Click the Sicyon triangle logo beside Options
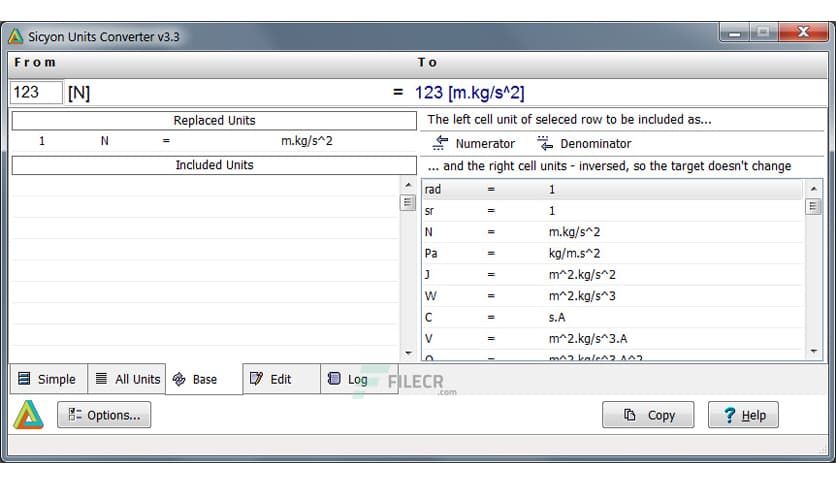The width and height of the screenshot is (836, 484). click(28, 415)
